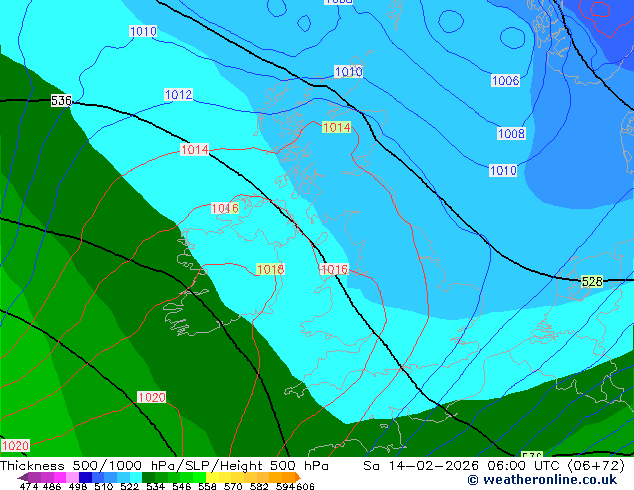Image resolution: width=634 pixels, height=490 pixels.
Task: Click the legend value 522
Action: tap(129, 486)
